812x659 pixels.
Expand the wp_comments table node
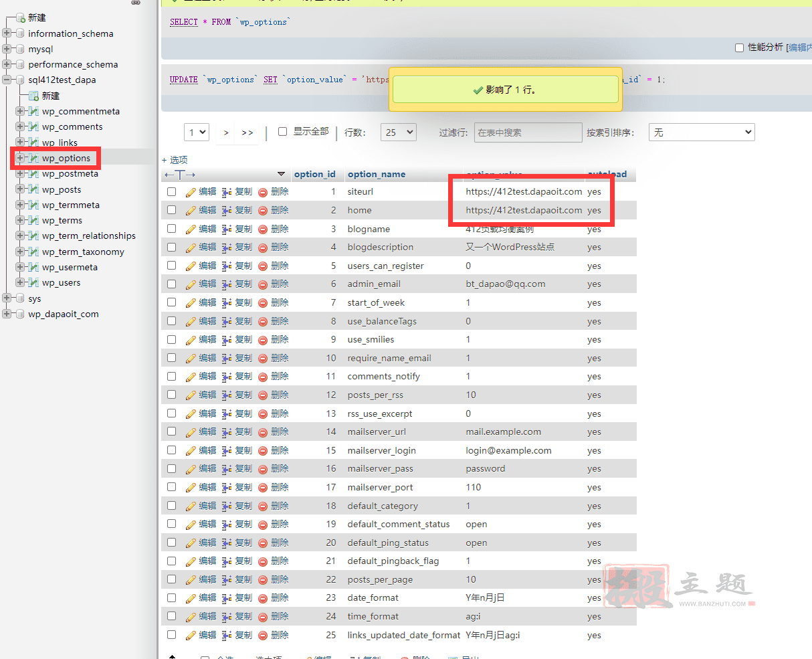tap(20, 126)
